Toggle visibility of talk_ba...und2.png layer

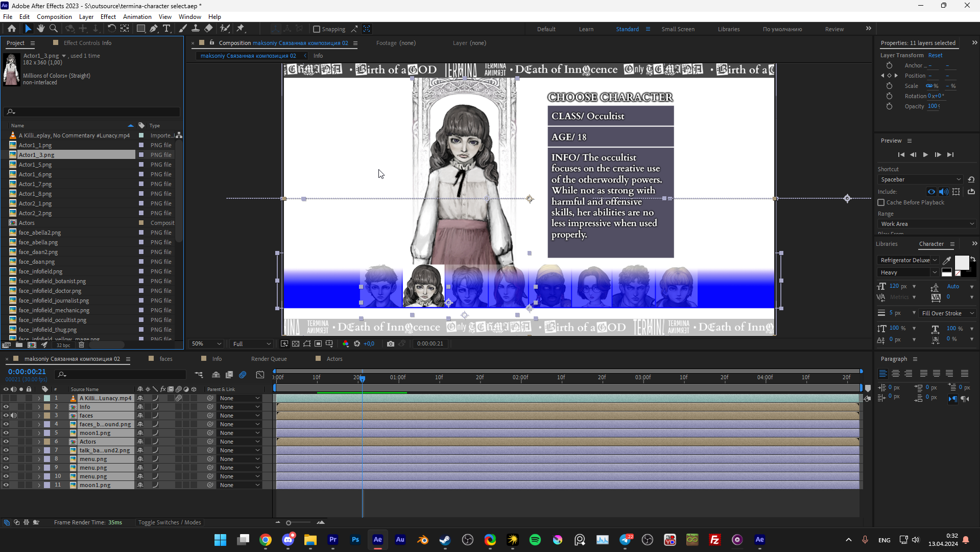[6, 450]
